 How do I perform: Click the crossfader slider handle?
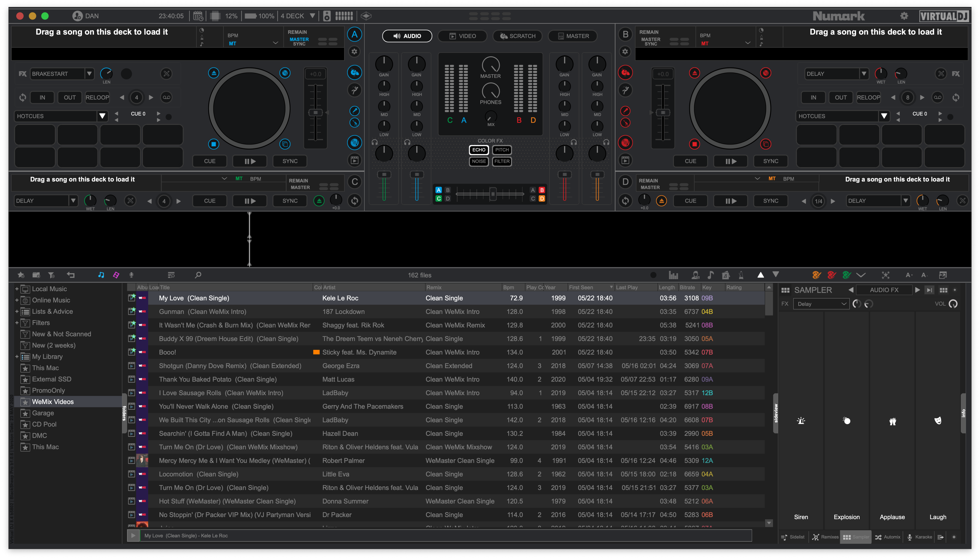point(493,194)
